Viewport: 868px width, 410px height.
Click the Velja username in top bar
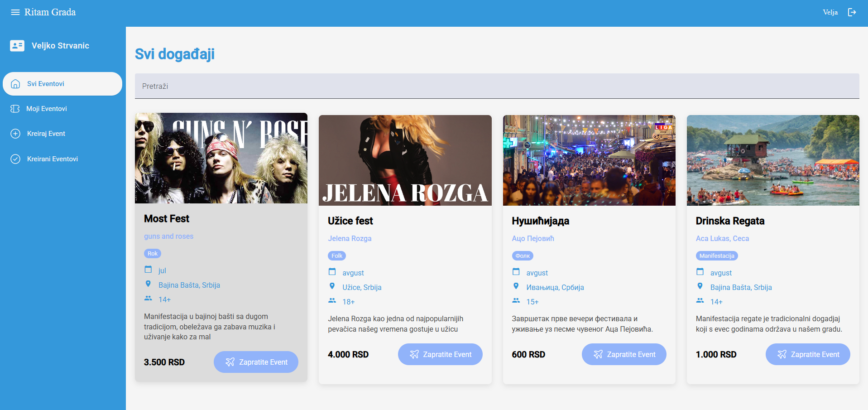[x=830, y=12]
